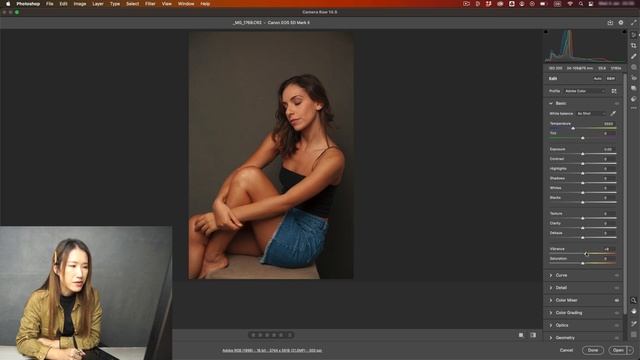Screen dimensions: 640x360
Task: Toggle the grid overlay icon
Action: tap(633, 335)
